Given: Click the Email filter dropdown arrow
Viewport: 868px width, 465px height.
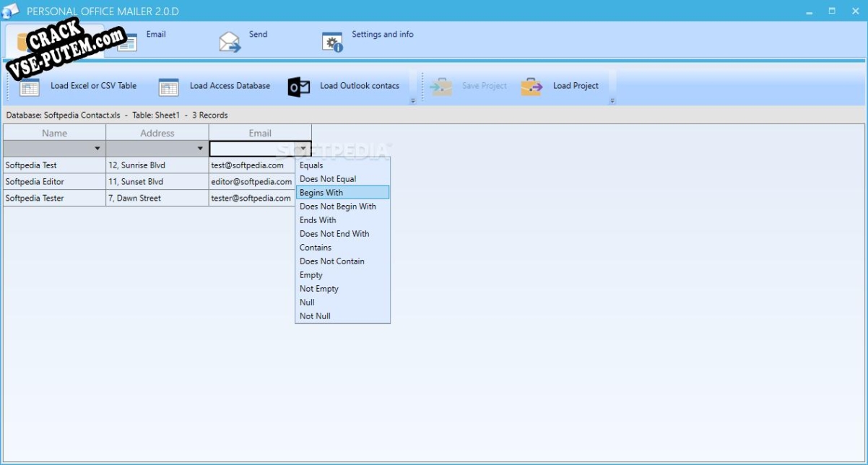Looking at the screenshot, I should (x=303, y=149).
